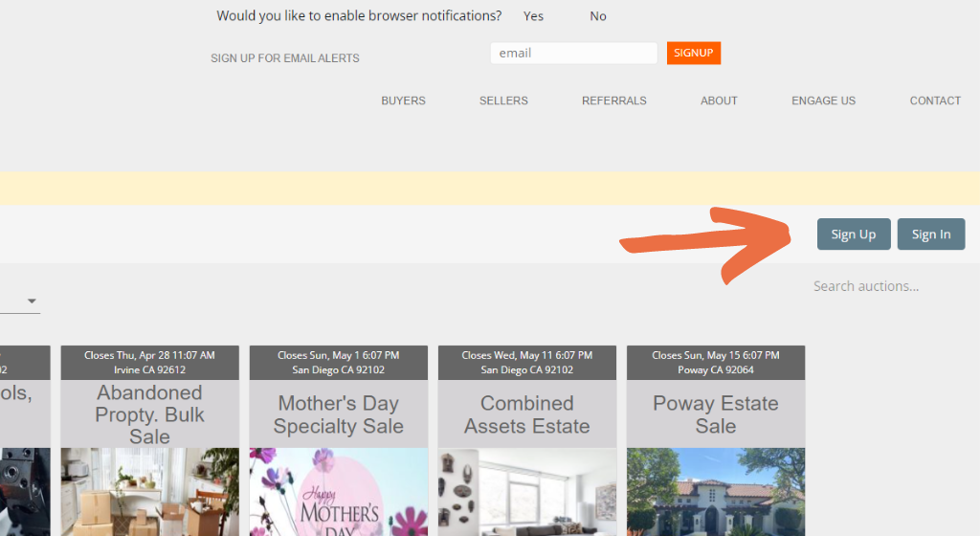Click 'Closes Sun, May 1 6:07 PM' text

click(x=339, y=355)
